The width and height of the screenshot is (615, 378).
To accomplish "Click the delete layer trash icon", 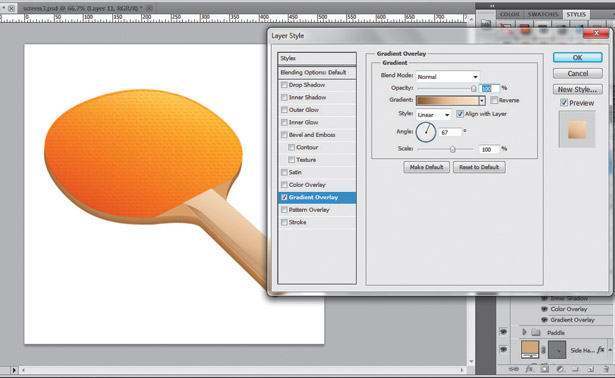I will pyautogui.click(x=606, y=369).
